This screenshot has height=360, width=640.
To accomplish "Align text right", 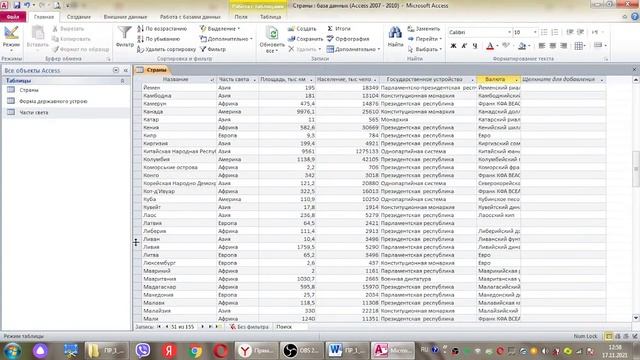I will tap(564, 46).
